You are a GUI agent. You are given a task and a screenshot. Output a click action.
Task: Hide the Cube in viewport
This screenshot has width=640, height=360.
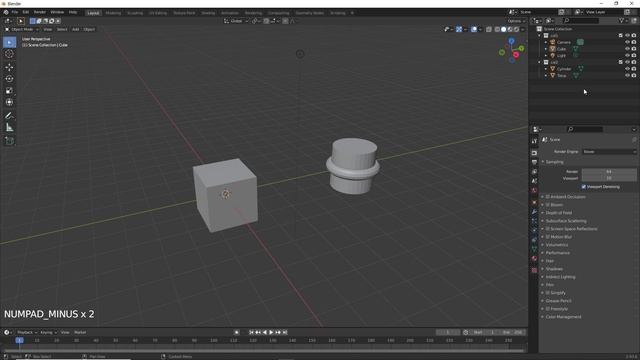click(627, 49)
